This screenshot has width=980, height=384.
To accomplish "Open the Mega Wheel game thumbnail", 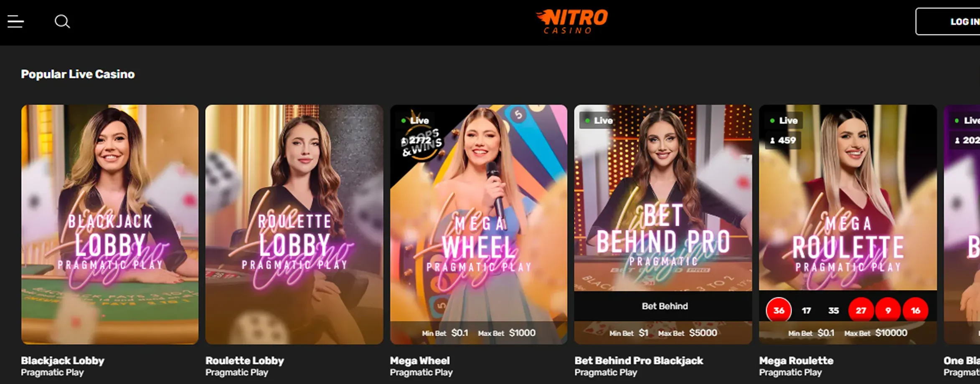I will pos(479,225).
